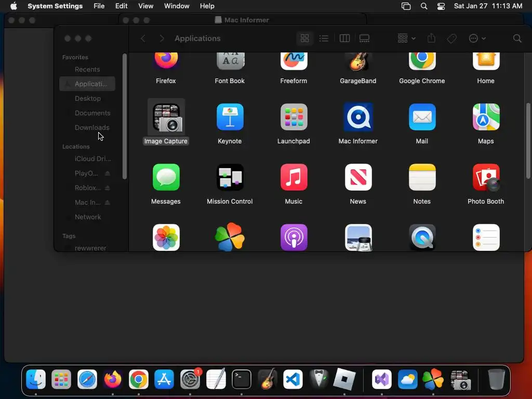Select the Music app icon
This screenshot has width=532, height=399.
pos(294,178)
